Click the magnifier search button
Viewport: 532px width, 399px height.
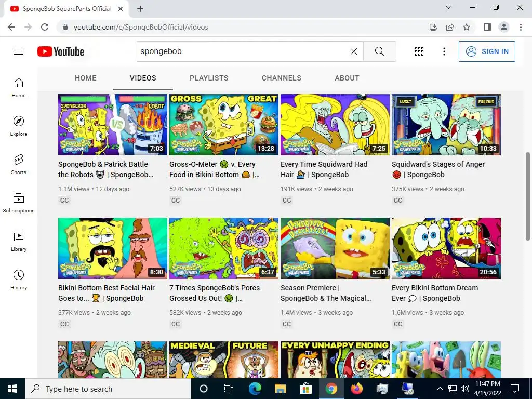(380, 51)
